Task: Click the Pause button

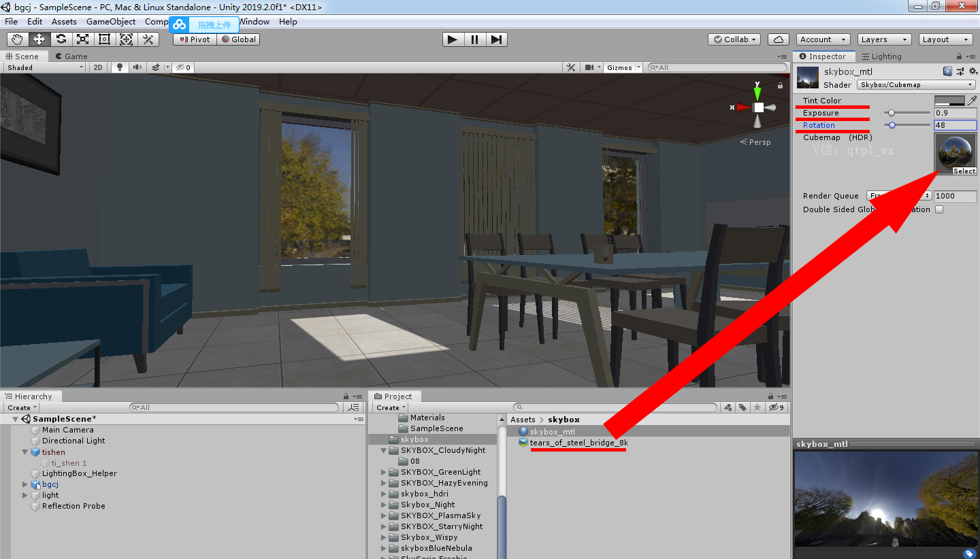Action: coord(474,39)
